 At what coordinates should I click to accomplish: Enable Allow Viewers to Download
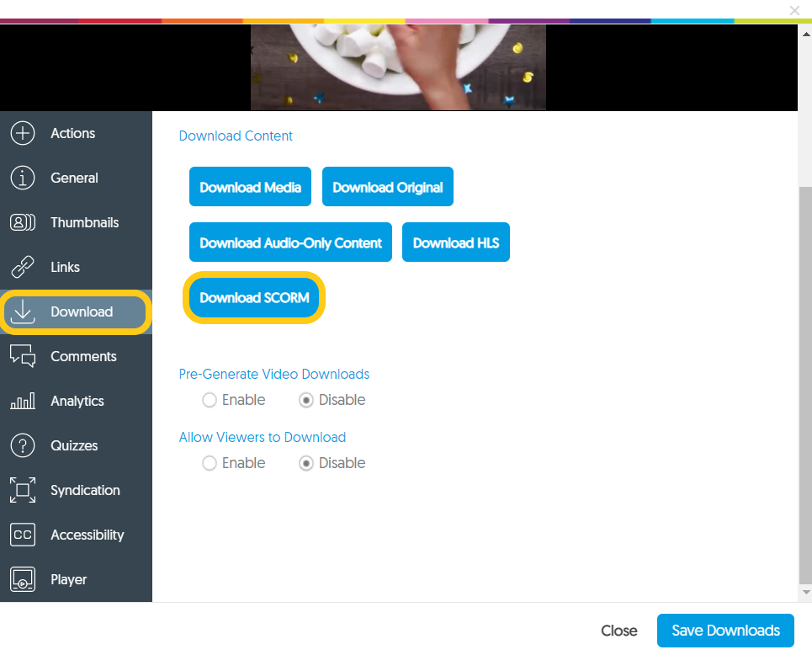(210, 463)
